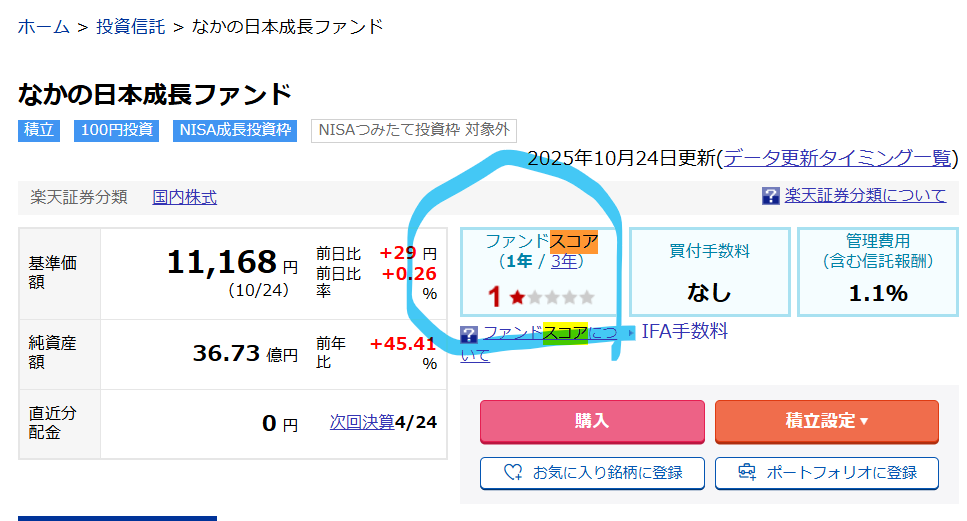
Task: Click the NISA成長投資枠 tag badge
Action: (235, 130)
